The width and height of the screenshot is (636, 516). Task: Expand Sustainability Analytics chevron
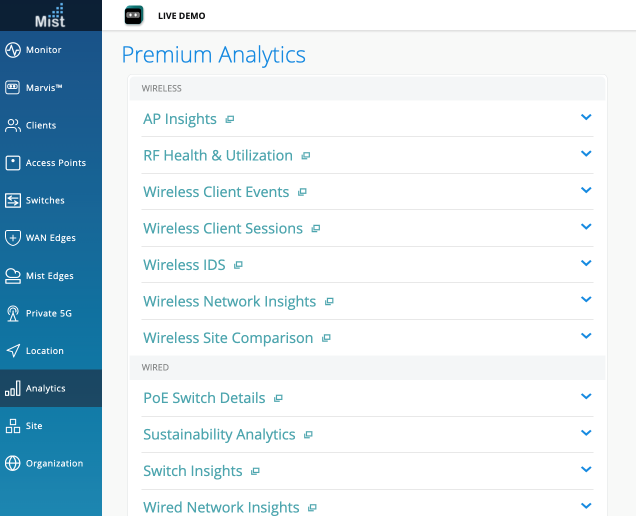click(x=586, y=433)
